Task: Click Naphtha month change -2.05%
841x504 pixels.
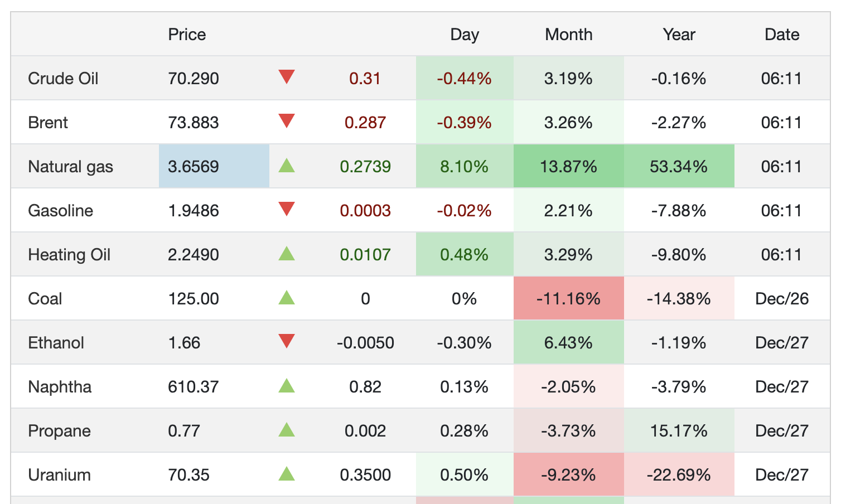Action: 569,387
